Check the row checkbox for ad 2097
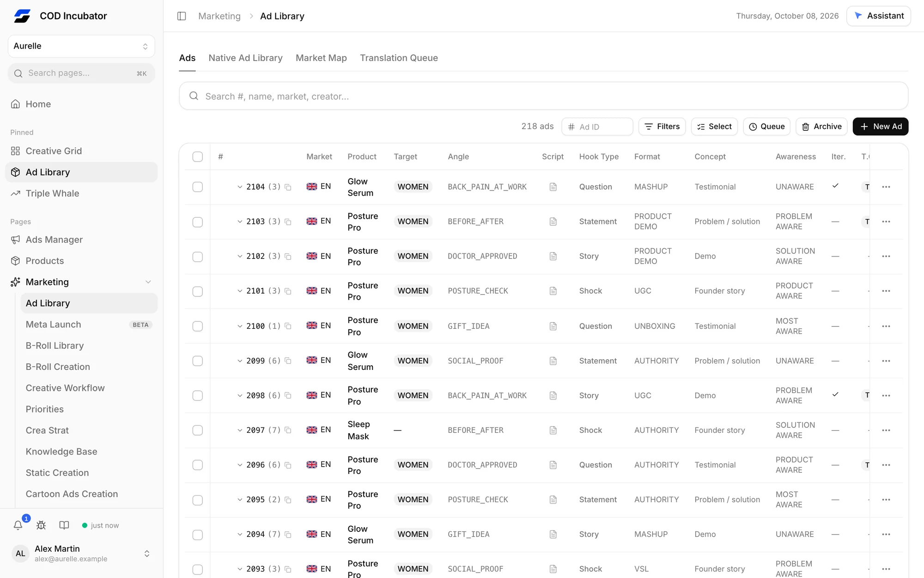The height and width of the screenshot is (578, 924). pos(197,430)
